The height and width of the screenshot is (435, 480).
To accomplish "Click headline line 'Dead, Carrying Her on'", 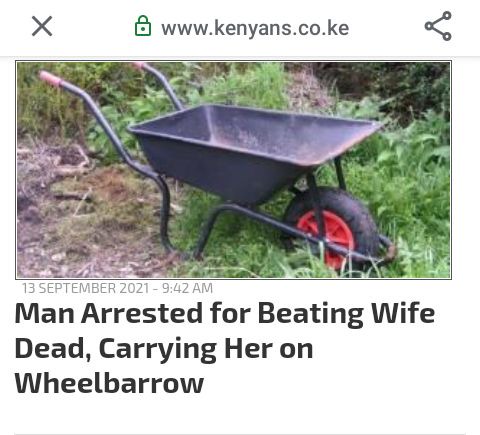I will tap(164, 349).
